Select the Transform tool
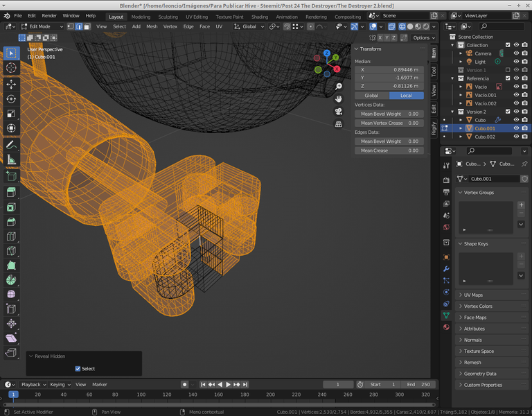 (x=11, y=128)
